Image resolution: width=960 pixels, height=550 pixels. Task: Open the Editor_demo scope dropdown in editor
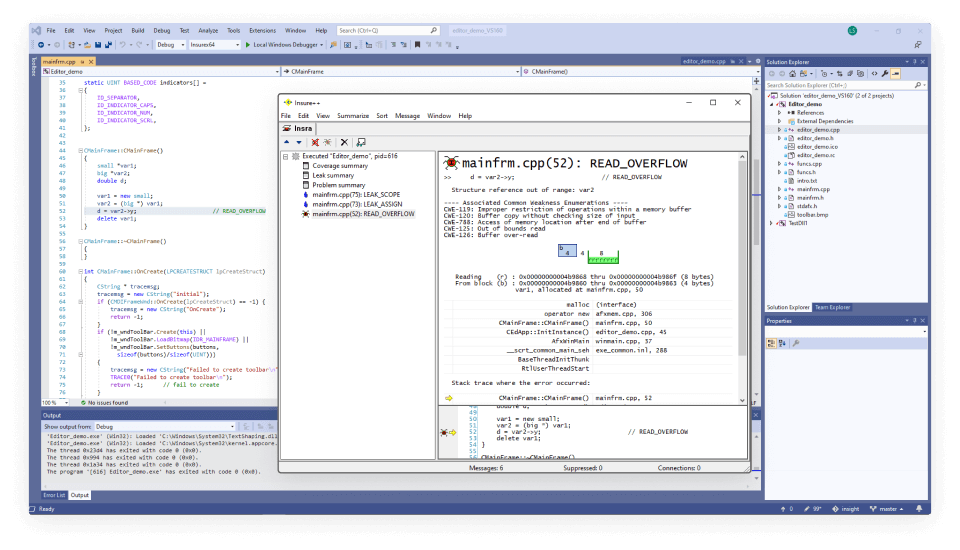point(161,72)
